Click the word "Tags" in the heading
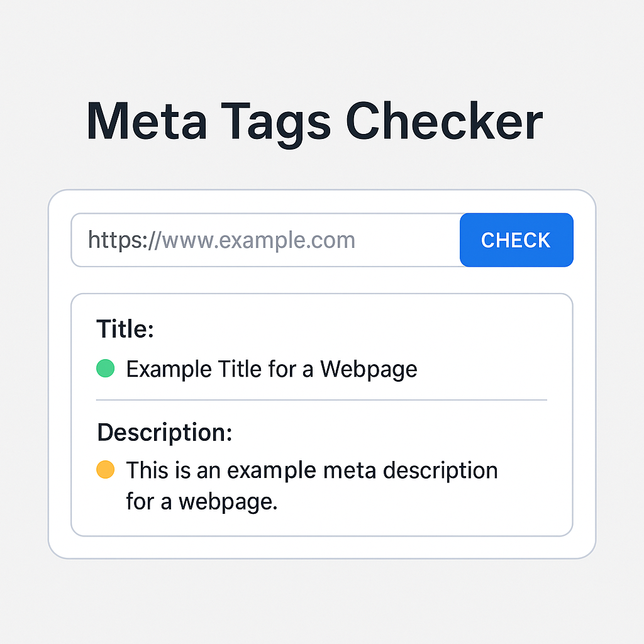 (x=275, y=121)
